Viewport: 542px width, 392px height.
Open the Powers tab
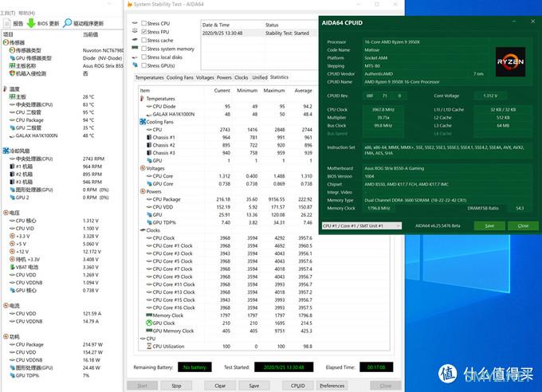[224, 77]
